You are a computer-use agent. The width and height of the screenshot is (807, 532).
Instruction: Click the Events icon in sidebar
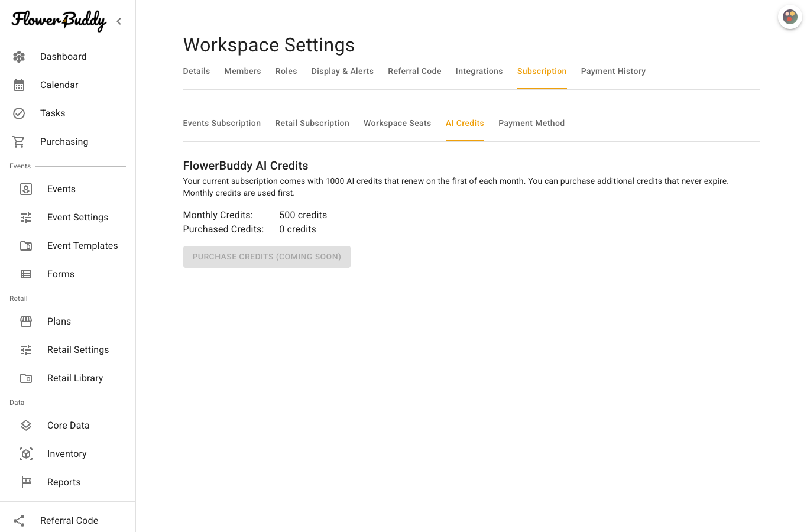26,189
